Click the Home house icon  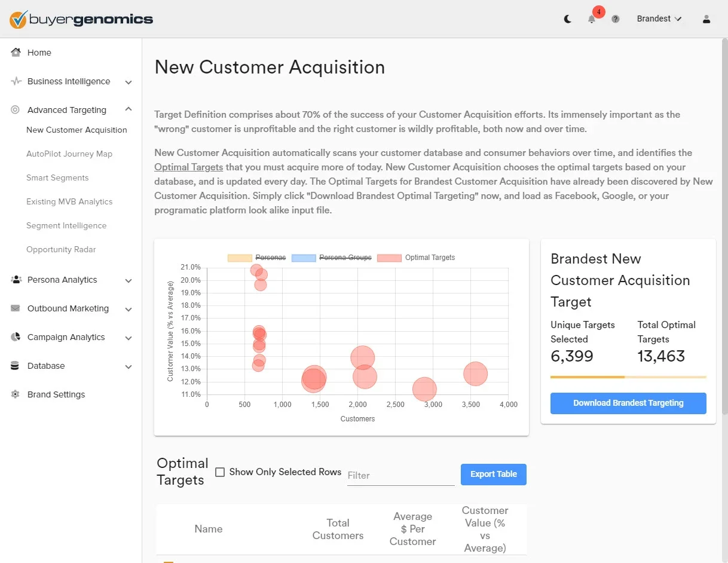(16, 53)
